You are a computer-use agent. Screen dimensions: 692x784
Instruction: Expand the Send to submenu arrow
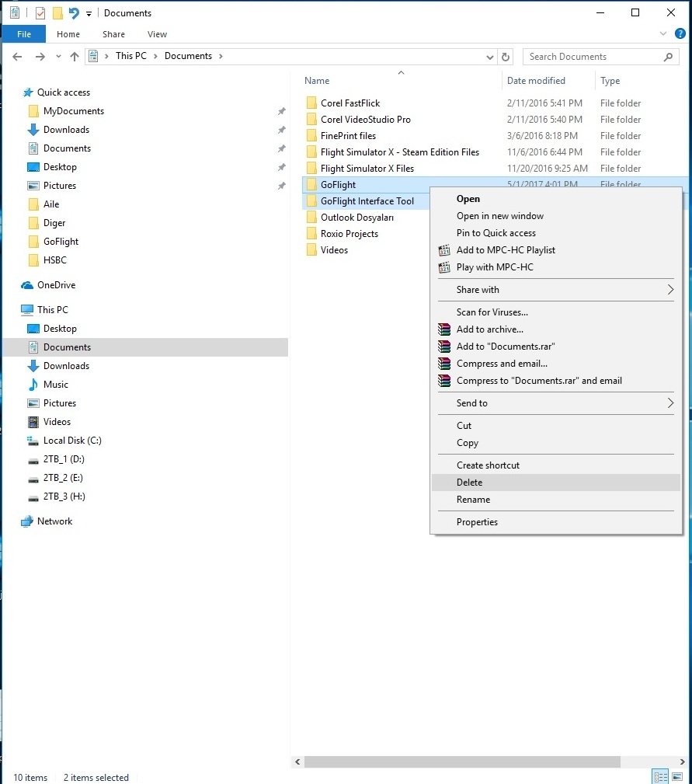point(670,403)
